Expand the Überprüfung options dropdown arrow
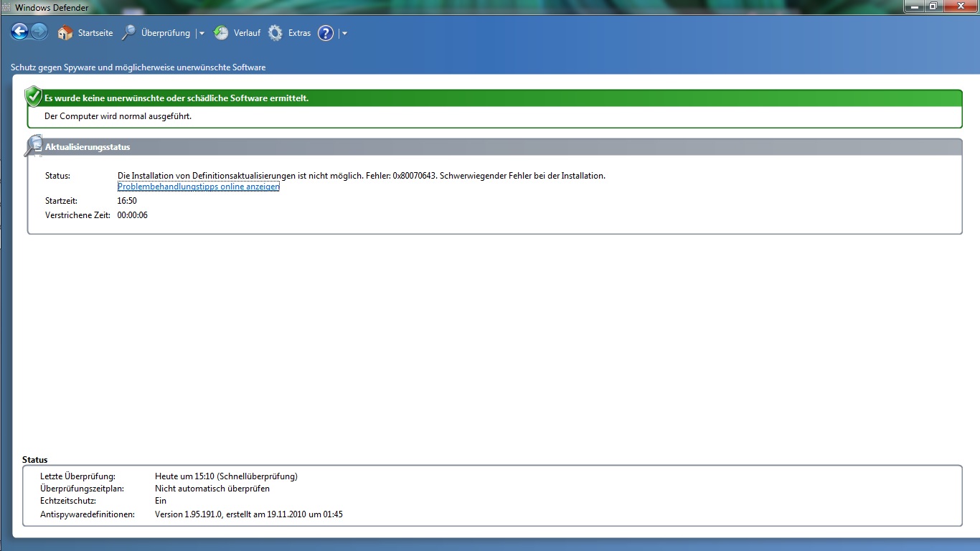Viewport: 980px width, 551px height. [x=202, y=33]
